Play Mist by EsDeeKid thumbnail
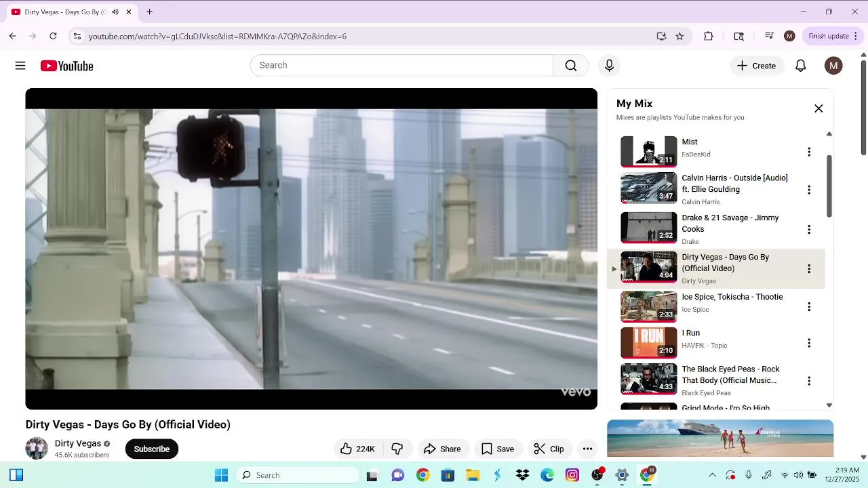Screen dimensions: 868x488 pos(648,151)
